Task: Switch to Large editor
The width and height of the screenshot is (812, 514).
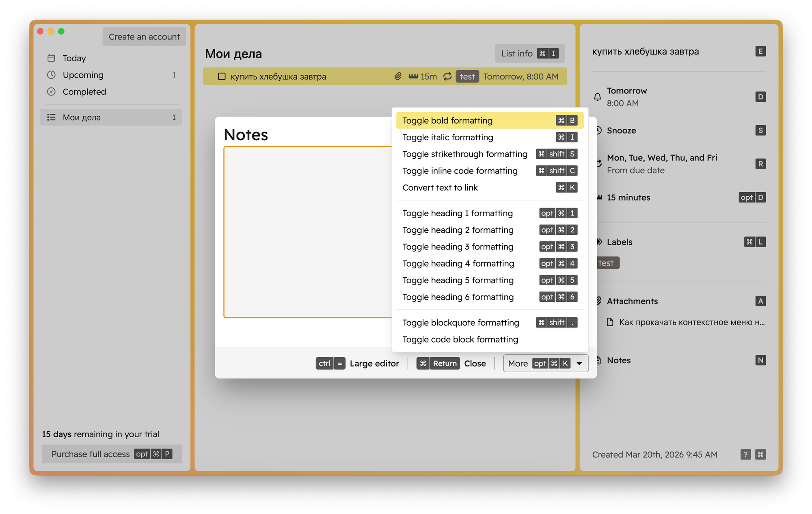Action: [x=374, y=363]
